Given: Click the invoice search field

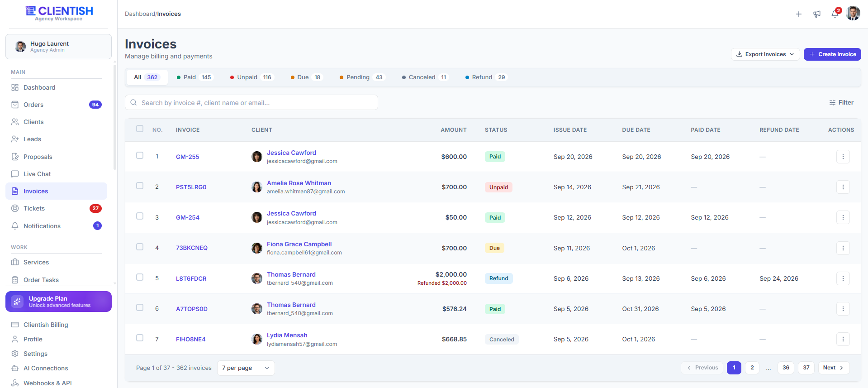Looking at the screenshot, I should pos(251,103).
